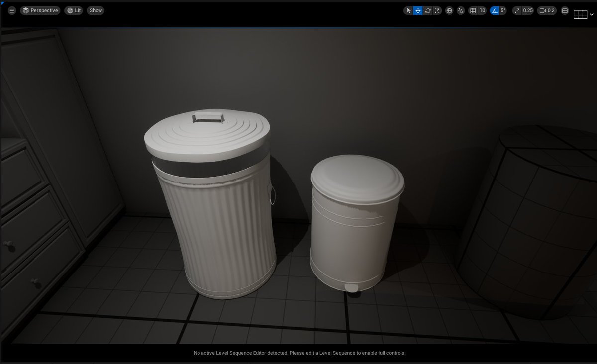
Task: Change scale snap value 0.25
Action: coord(528,10)
